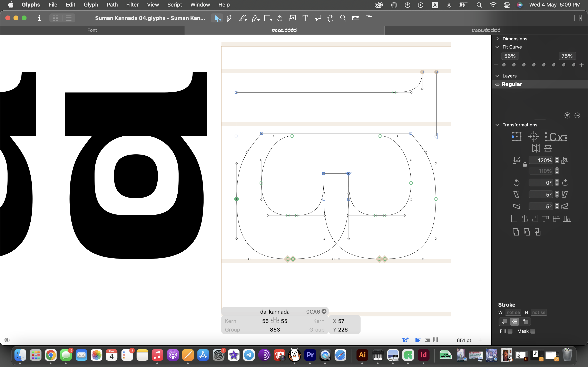Collapse the Transformations section
The width and height of the screenshot is (588, 367).
[x=497, y=125]
